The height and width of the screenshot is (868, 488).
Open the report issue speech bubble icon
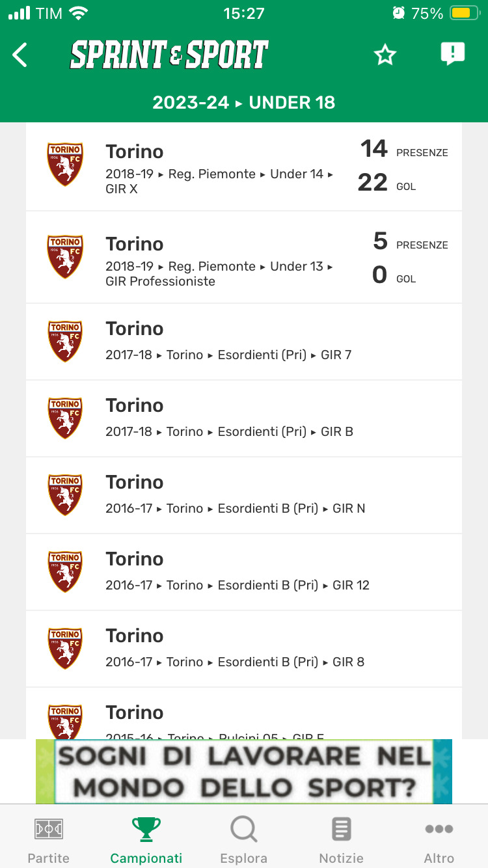click(x=452, y=54)
